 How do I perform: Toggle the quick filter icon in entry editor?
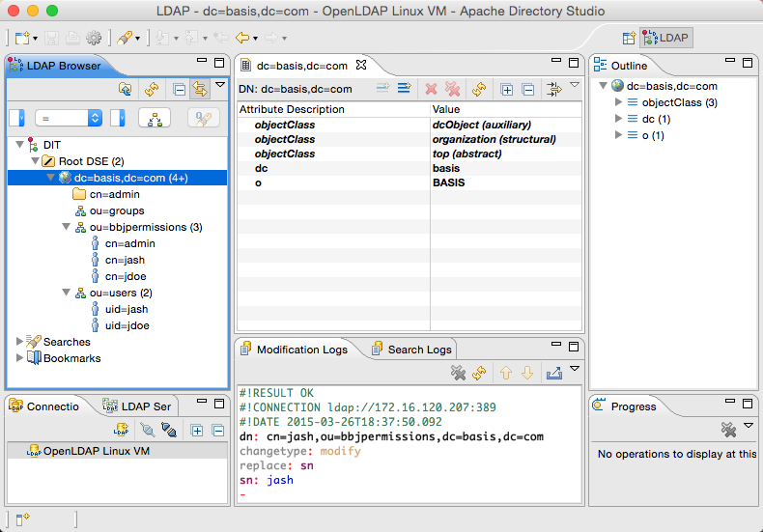pyautogui.click(x=553, y=89)
